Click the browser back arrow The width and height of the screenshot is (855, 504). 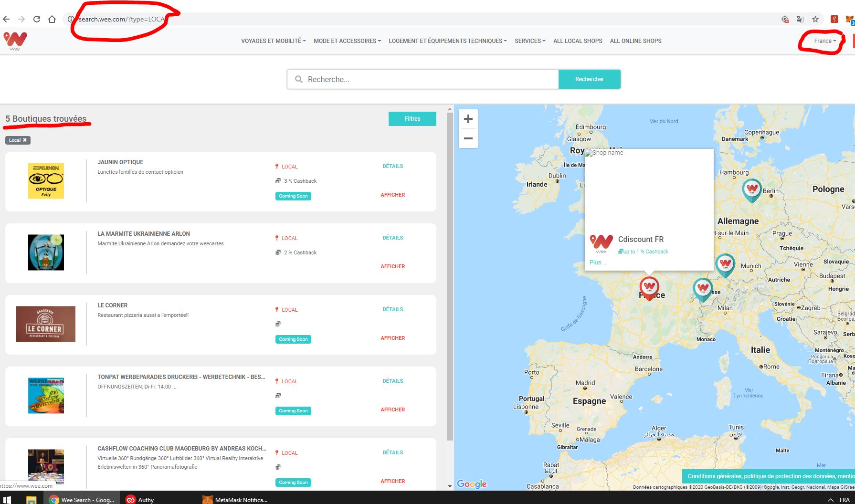coord(6,19)
